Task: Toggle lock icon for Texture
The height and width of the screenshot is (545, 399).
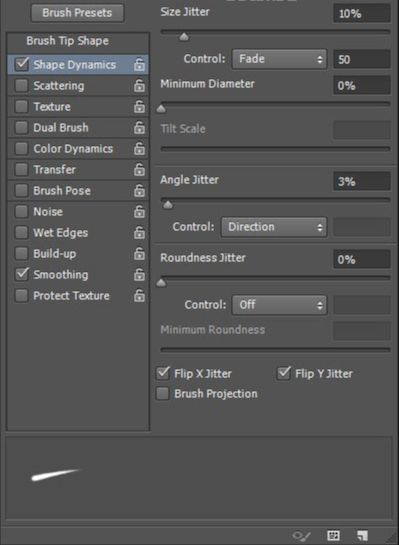Action: coord(139,107)
